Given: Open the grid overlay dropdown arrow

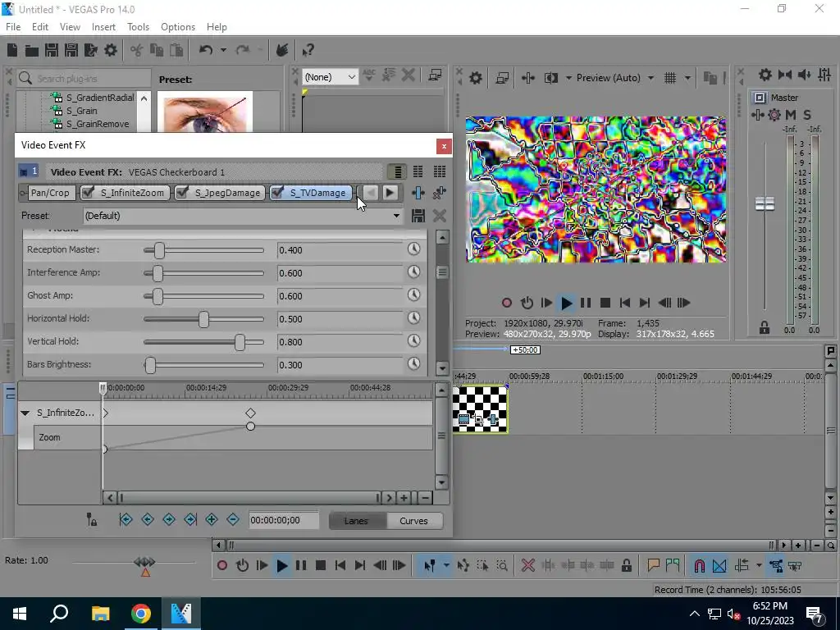Looking at the screenshot, I should [x=687, y=78].
